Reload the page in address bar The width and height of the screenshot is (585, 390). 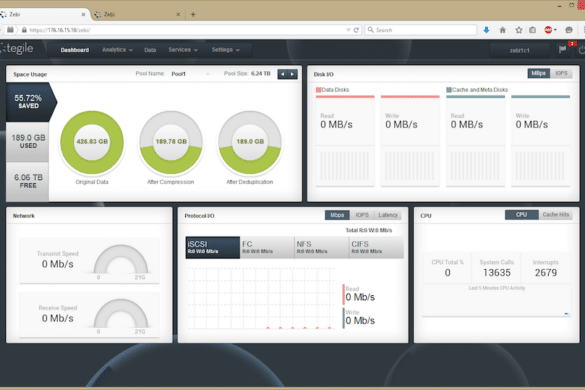pos(356,30)
